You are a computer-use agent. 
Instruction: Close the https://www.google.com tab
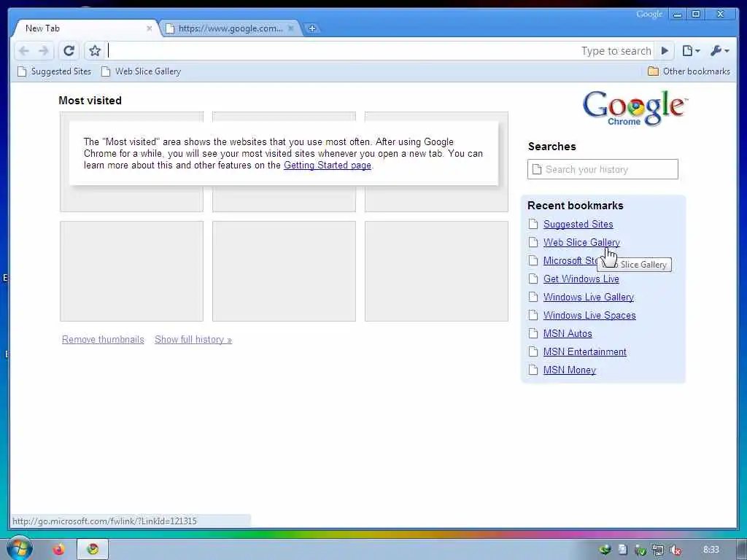pyautogui.click(x=290, y=28)
